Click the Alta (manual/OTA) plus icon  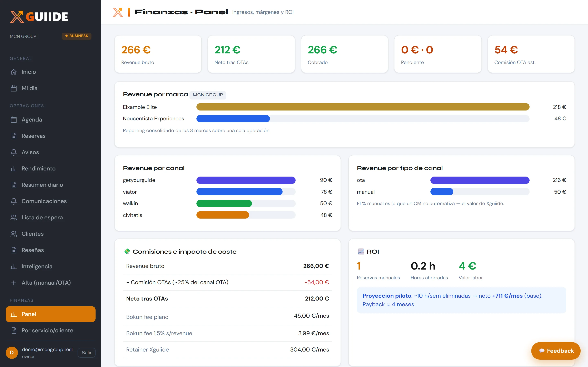14,283
